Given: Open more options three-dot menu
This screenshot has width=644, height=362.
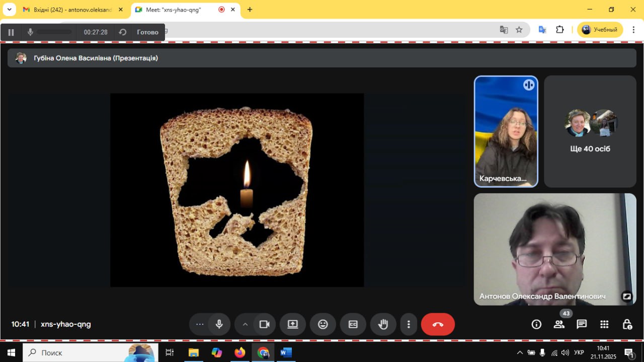Looking at the screenshot, I should coord(409,324).
